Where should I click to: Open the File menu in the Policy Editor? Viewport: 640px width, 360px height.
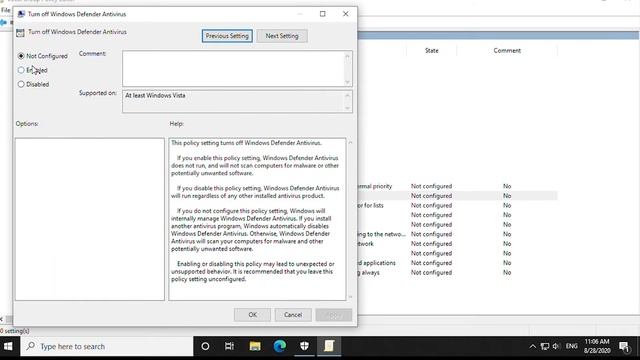(x=6, y=10)
